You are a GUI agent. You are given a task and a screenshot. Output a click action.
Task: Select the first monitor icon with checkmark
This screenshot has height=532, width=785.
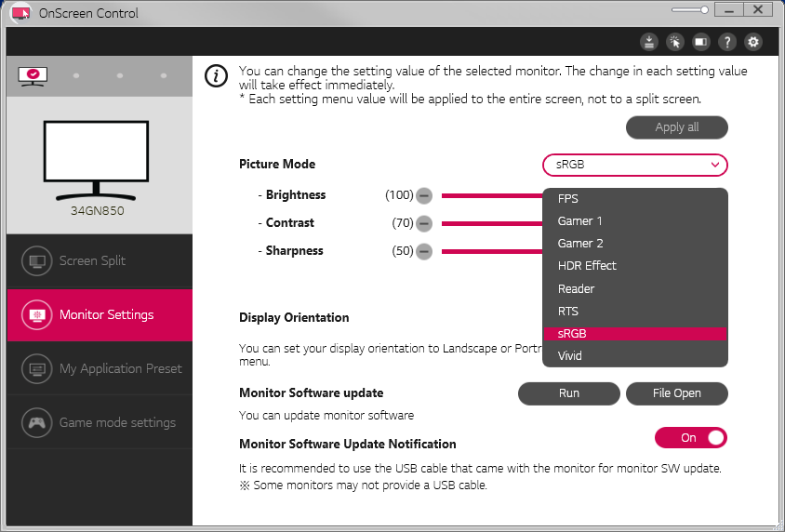pos(33,76)
